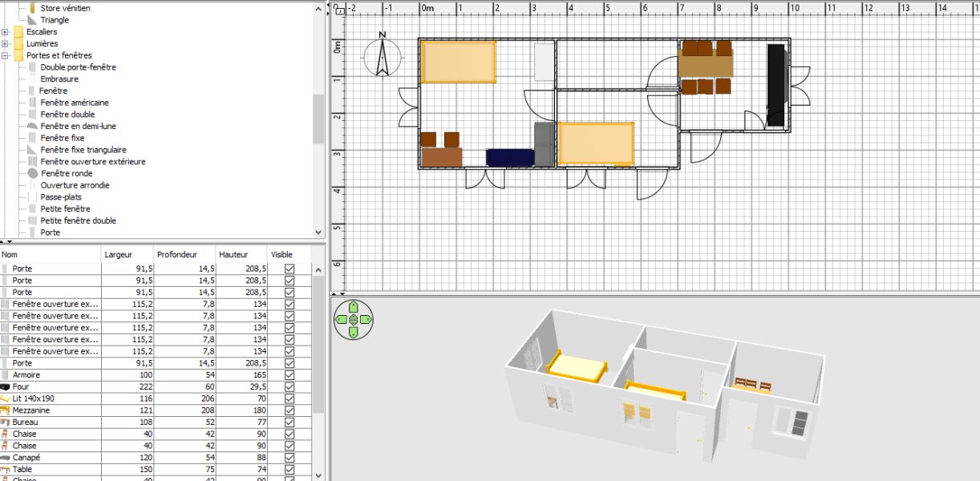The height and width of the screenshot is (481, 980).
Task: Expand the Lumières category
Action: [x=6, y=44]
